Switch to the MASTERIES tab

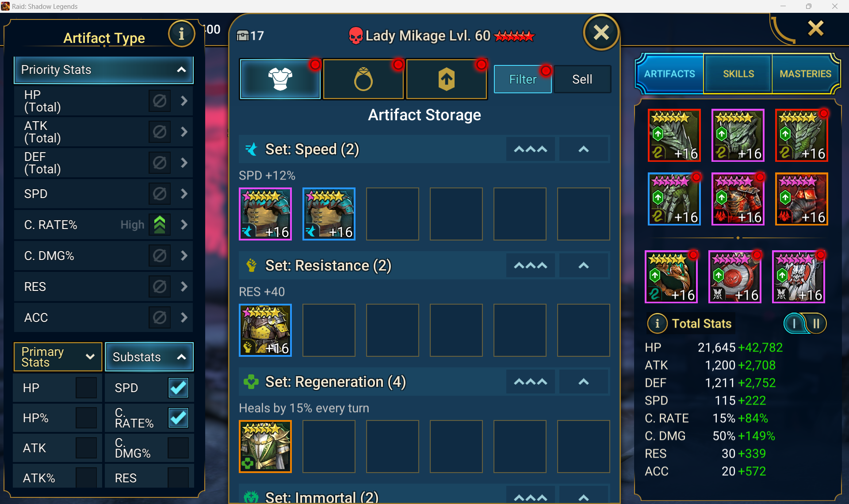tap(805, 74)
